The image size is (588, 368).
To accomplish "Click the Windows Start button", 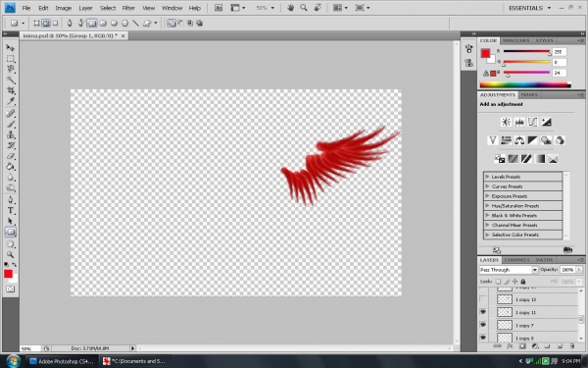I will point(13,361).
